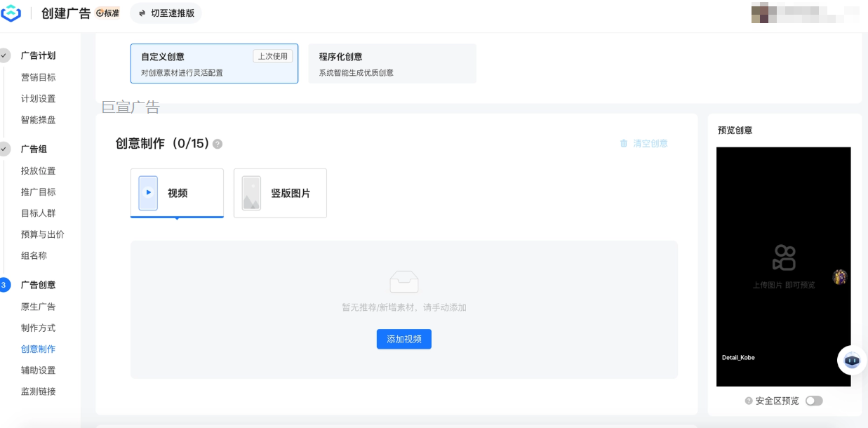
Task: Click the video play icon on 视频 tab
Action: pyautogui.click(x=148, y=192)
